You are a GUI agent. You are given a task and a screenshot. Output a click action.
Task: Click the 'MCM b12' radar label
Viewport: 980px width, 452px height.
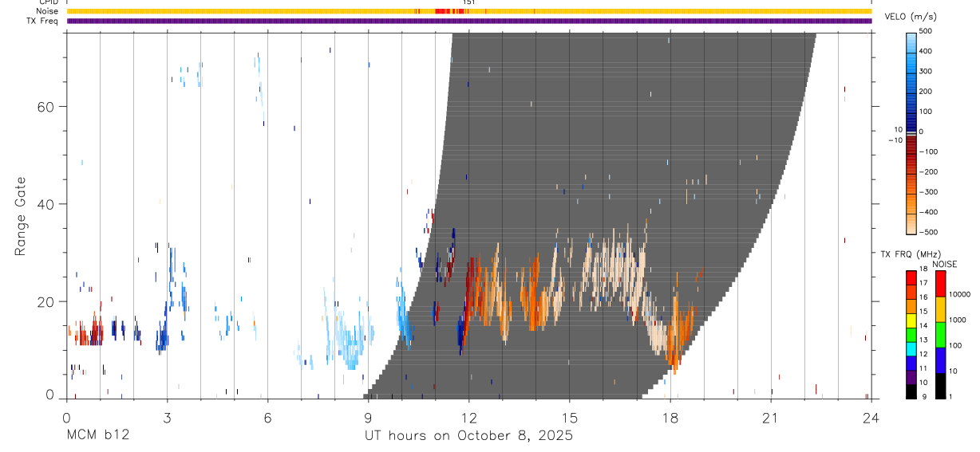click(x=97, y=436)
